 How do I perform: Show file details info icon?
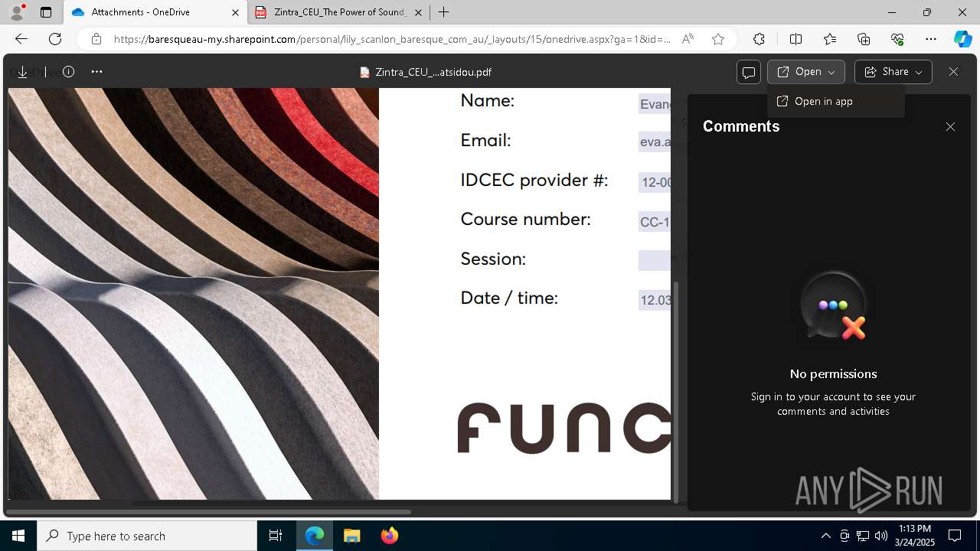pyautogui.click(x=68, y=72)
